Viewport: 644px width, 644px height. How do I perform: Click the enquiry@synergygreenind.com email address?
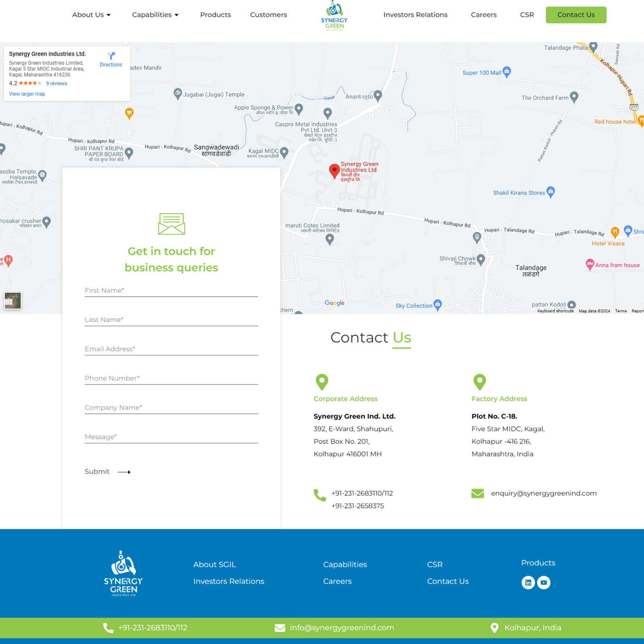click(544, 493)
